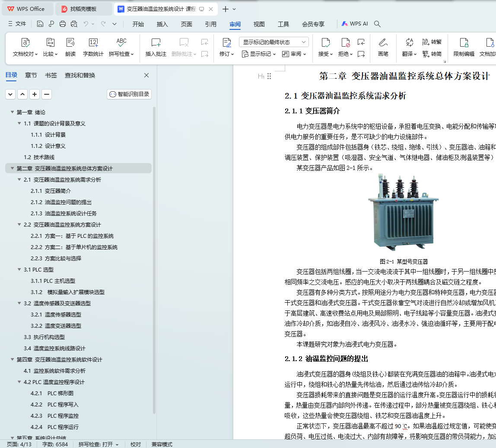Switch to the 章节 panel tab
496x448 pixels.
click(x=31, y=75)
